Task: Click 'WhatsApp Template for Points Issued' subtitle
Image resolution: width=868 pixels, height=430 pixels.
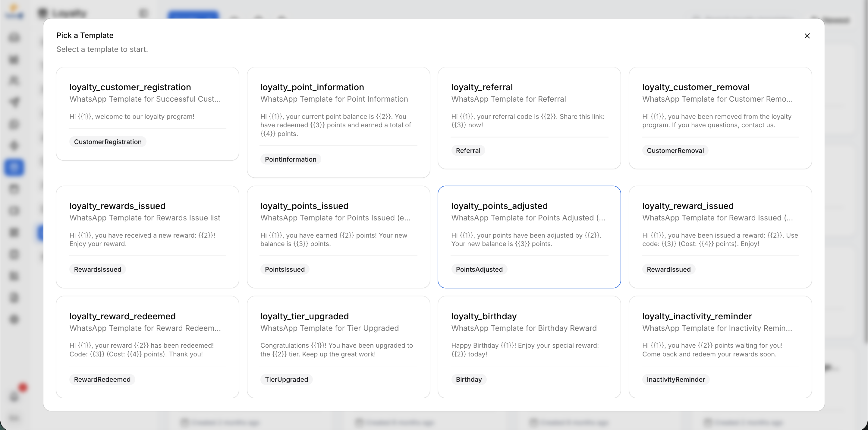Action: 335,218
